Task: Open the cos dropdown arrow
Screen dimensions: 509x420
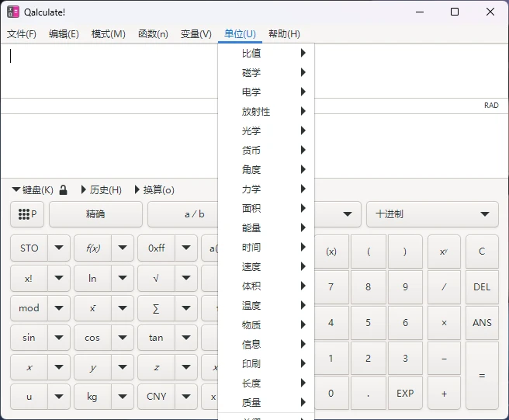Action: 123,338
